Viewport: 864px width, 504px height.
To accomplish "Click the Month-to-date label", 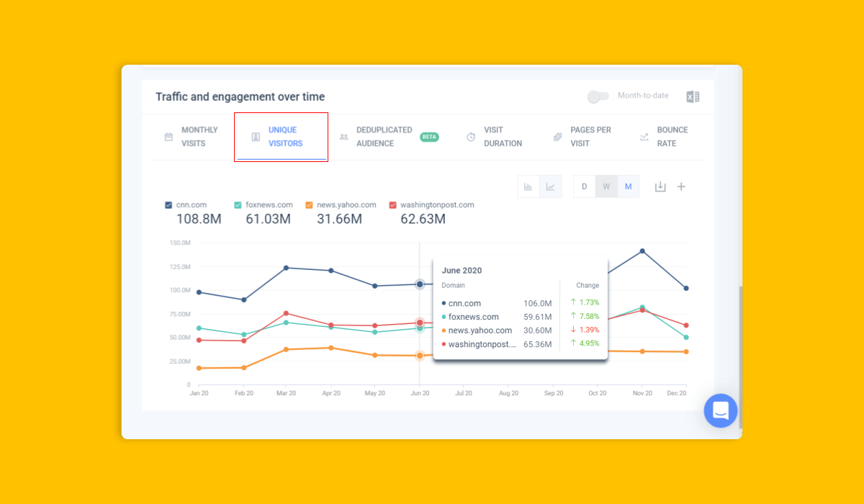I will [643, 96].
